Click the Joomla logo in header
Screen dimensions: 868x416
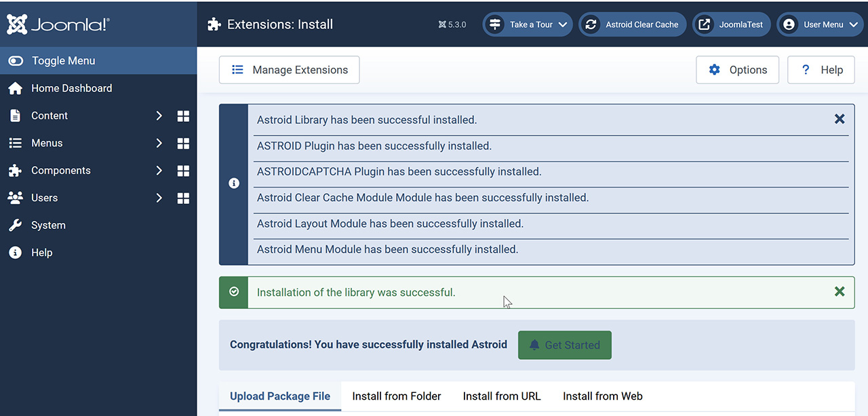point(58,24)
